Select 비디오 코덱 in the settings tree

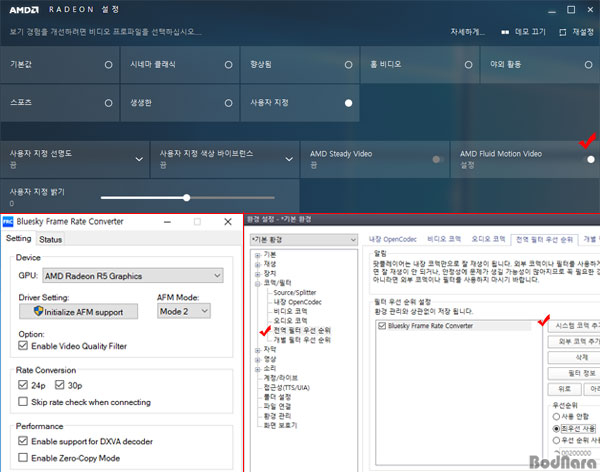click(x=290, y=311)
